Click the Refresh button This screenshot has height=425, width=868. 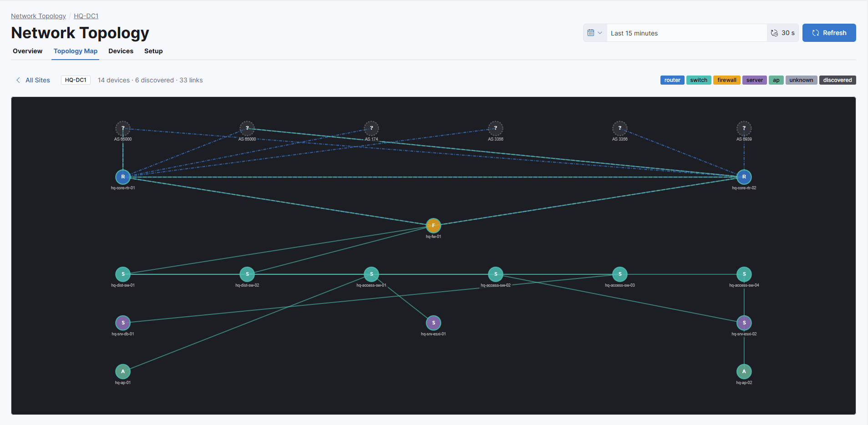pos(829,33)
